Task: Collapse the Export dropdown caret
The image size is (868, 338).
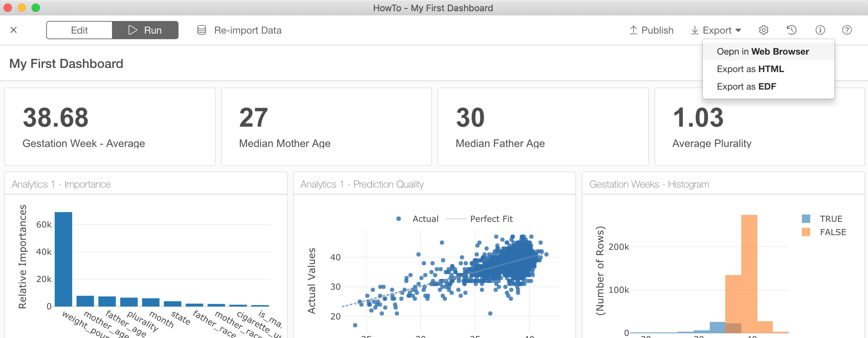Action: coord(738,30)
